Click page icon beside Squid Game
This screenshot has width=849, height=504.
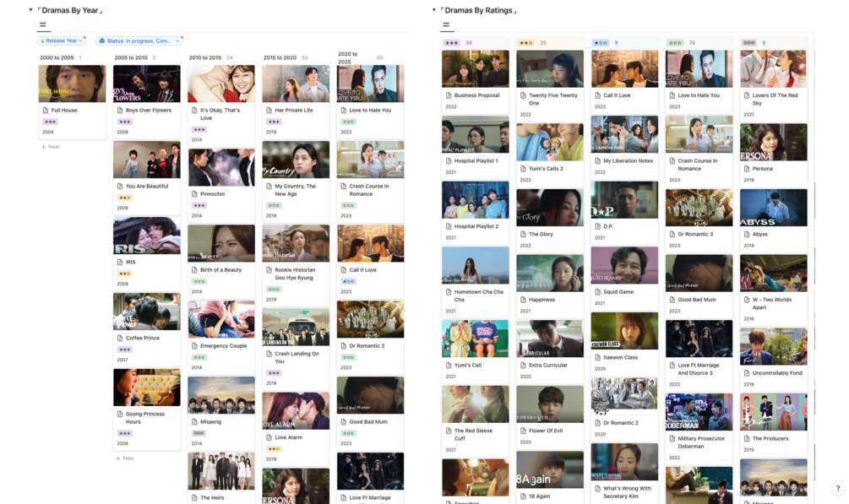click(598, 292)
